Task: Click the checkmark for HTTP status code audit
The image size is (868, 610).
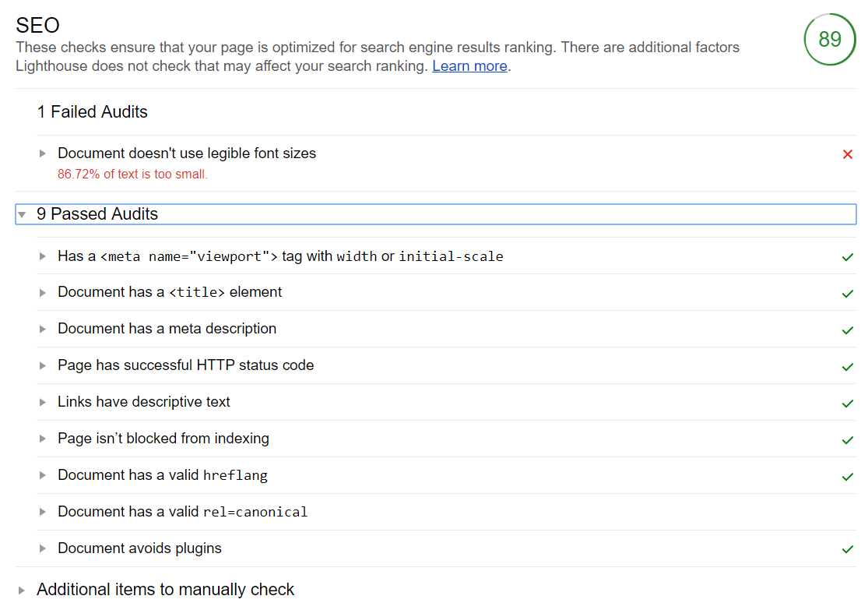Action: 847,367
